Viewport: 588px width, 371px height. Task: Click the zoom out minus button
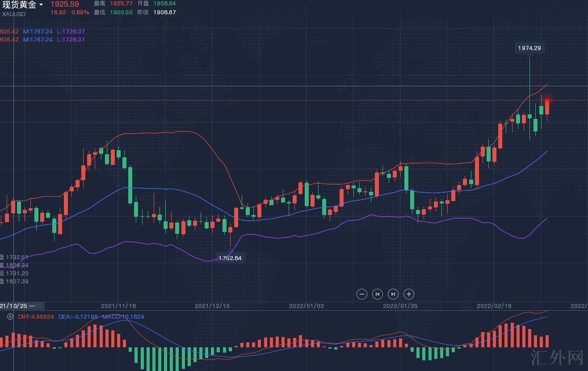[x=362, y=294]
